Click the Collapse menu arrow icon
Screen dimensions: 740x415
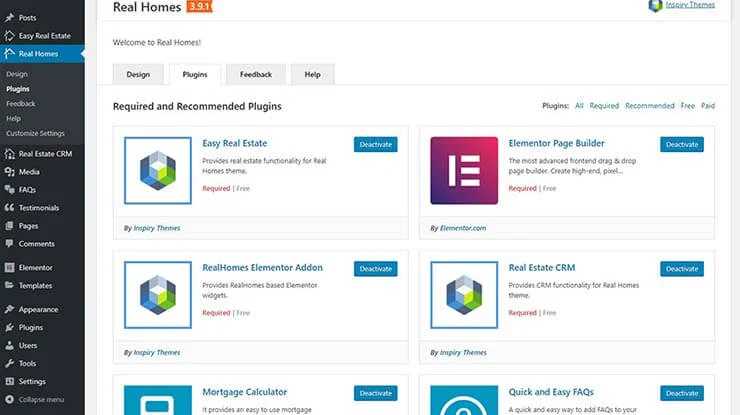point(9,399)
